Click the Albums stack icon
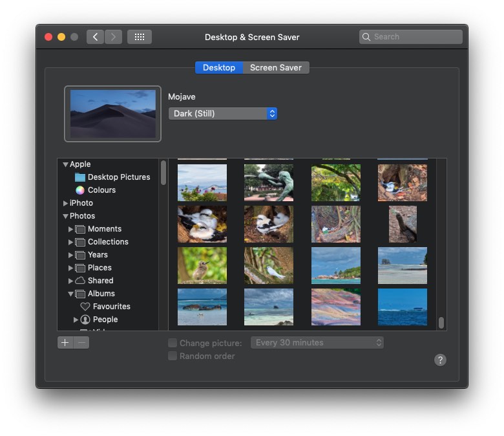Image resolution: width=504 pixels, height=436 pixels. pyautogui.click(x=80, y=294)
